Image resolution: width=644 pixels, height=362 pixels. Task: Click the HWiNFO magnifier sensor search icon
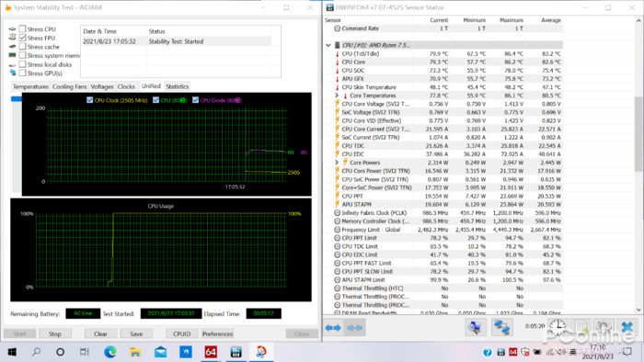[476, 328]
